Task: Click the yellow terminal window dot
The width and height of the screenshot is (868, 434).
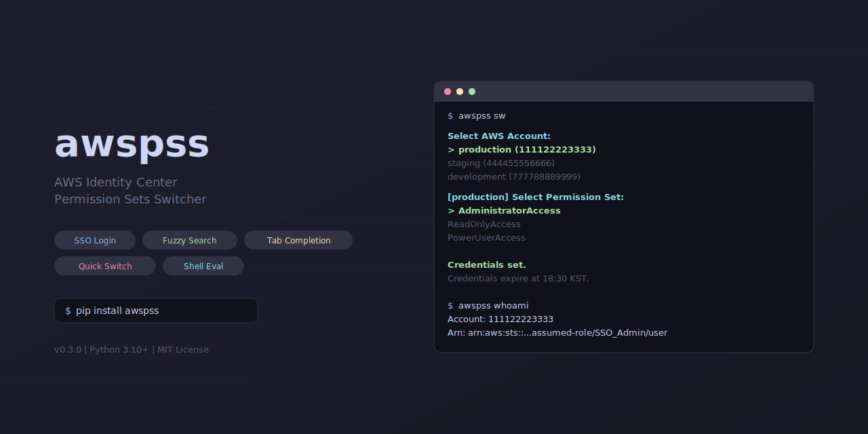Action: 460,92
